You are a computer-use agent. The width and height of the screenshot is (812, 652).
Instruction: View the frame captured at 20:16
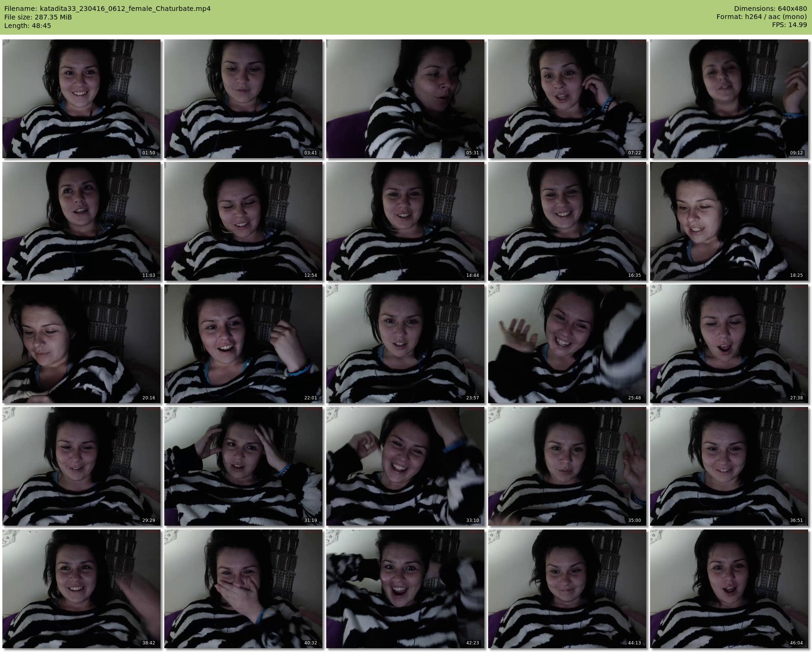[81, 344]
